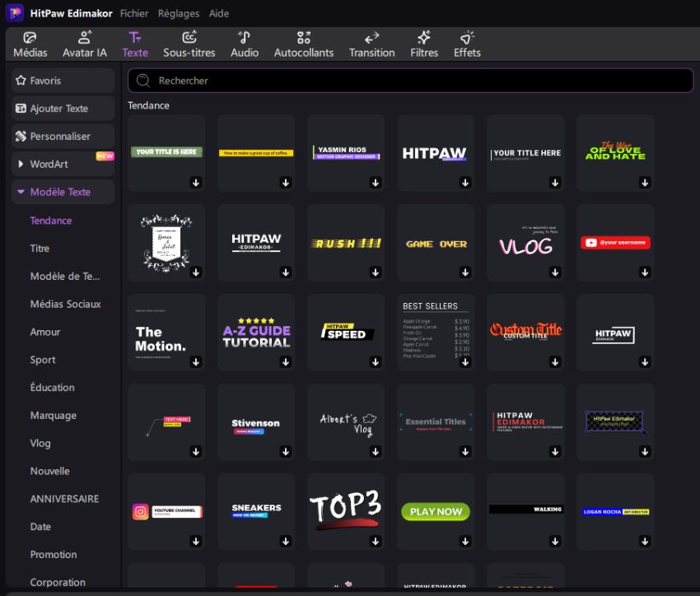Download the Custom Title gothic template

[555, 361]
